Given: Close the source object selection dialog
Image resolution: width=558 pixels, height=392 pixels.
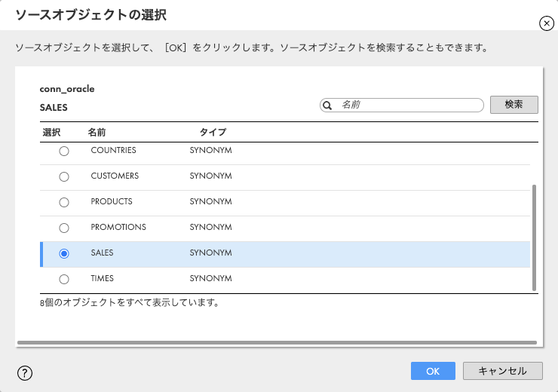Looking at the screenshot, I should [546, 23].
